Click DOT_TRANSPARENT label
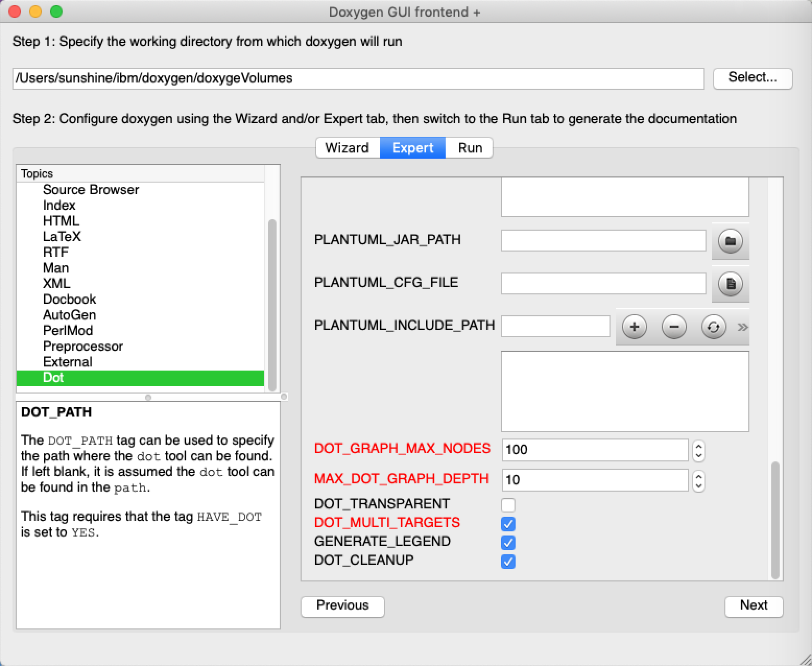Image resolution: width=812 pixels, height=666 pixels. tap(382, 504)
